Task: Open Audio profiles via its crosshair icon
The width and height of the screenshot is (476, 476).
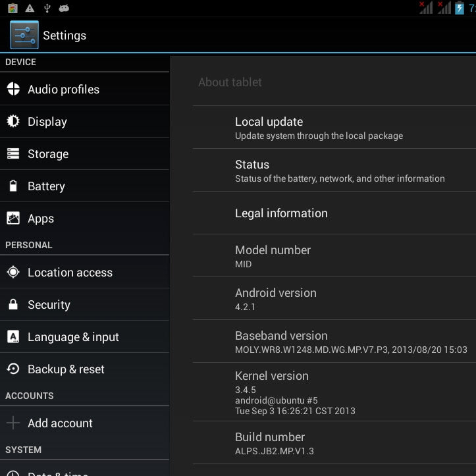Action: (x=13, y=89)
